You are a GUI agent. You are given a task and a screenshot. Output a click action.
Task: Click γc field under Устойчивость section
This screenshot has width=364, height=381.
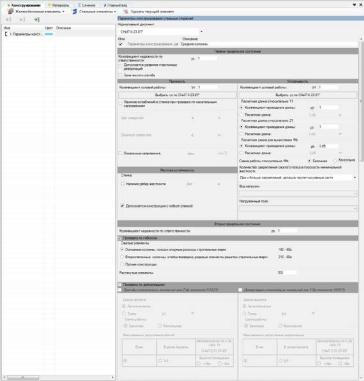(x=328, y=87)
